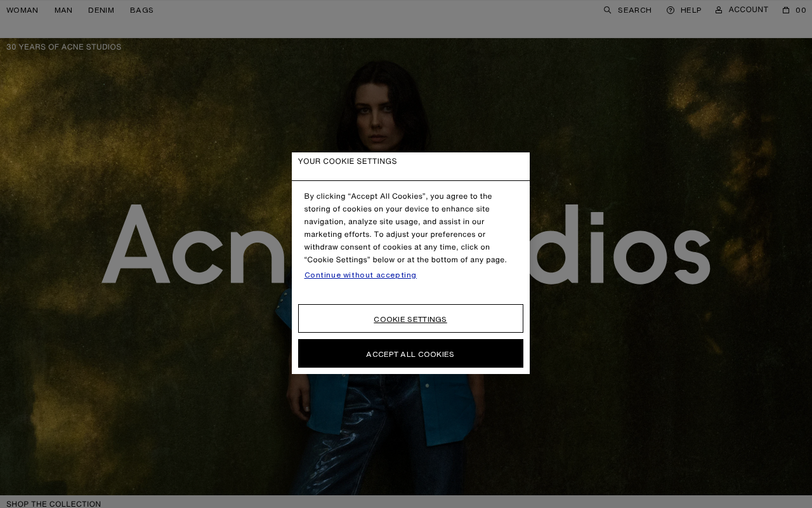Click the account person icon
Image resolution: width=812 pixels, height=508 pixels.
click(x=719, y=10)
